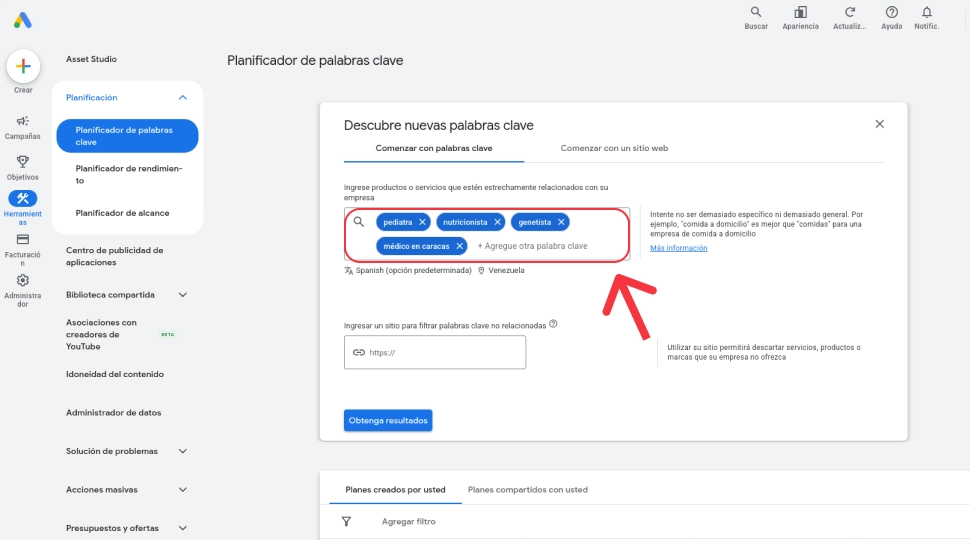This screenshot has width=970, height=540.
Task: Switch to Comenzar con un sitio web tab
Action: (614, 148)
